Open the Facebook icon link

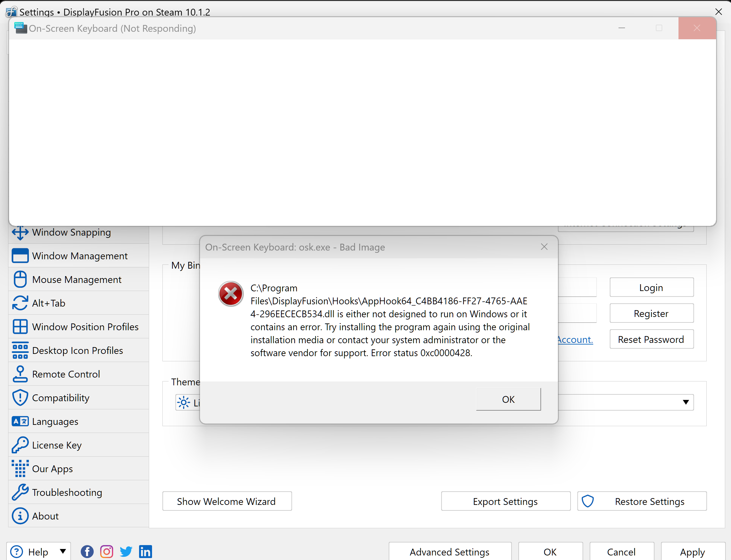click(x=87, y=552)
